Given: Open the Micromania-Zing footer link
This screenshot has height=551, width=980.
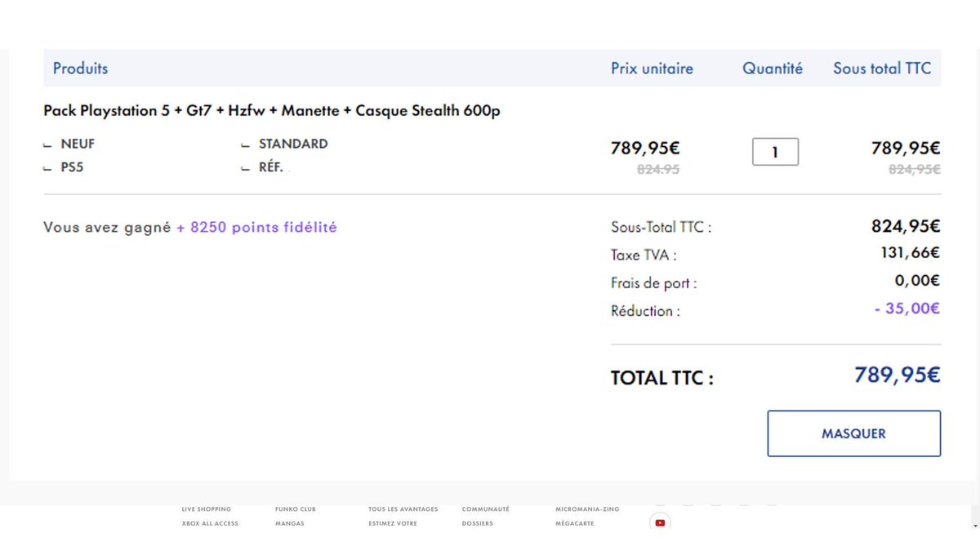Looking at the screenshot, I should [587, 509].
